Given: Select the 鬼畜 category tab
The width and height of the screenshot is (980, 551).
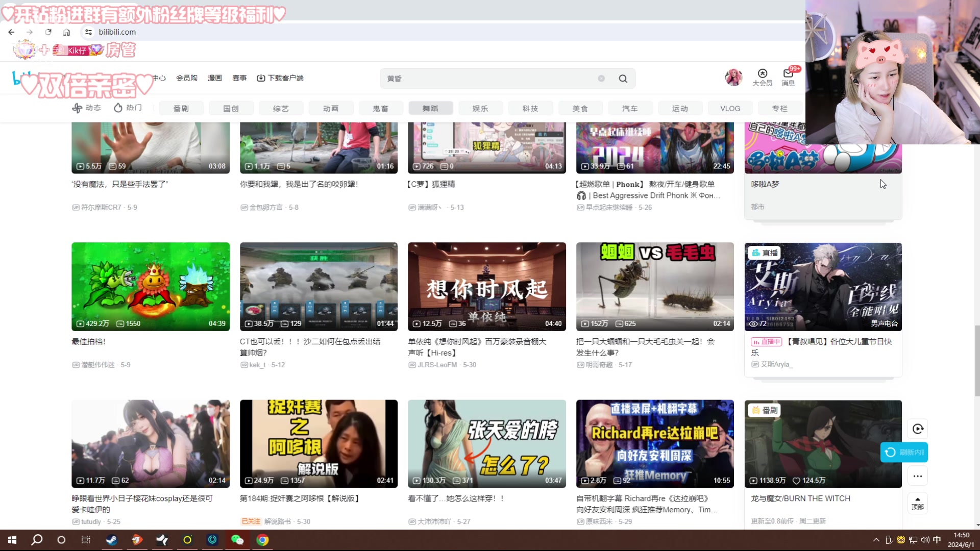Looking at the screenshot, I should (381, 108).
